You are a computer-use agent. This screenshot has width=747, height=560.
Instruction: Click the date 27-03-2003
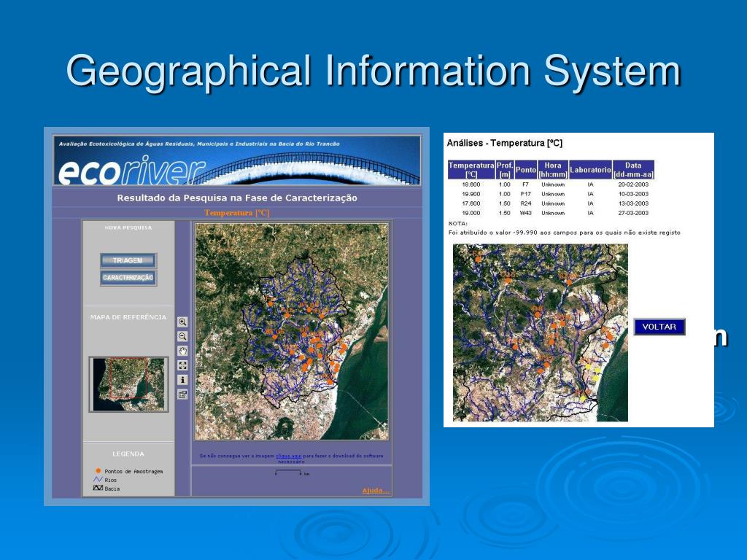click(x=633, y=213)
